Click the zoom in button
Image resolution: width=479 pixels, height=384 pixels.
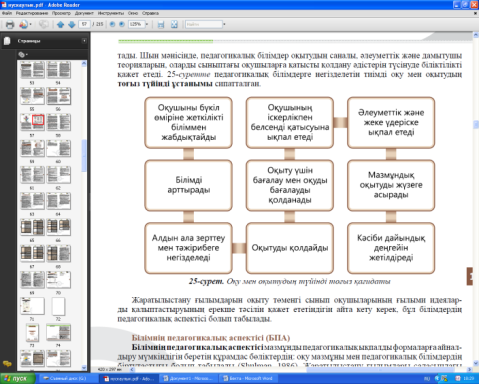(x=122, y=24)
